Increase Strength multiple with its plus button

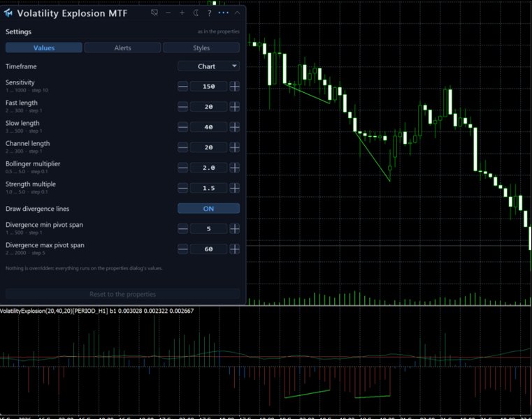(234, 188)
